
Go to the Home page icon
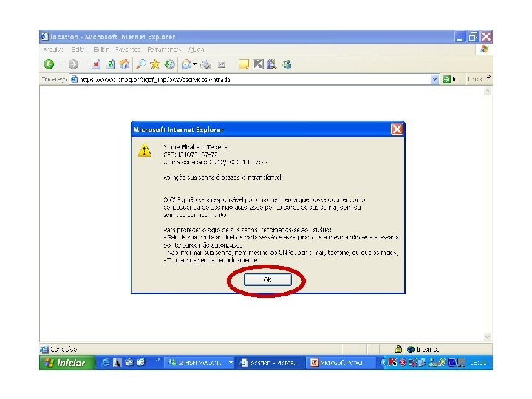[125, 64]
